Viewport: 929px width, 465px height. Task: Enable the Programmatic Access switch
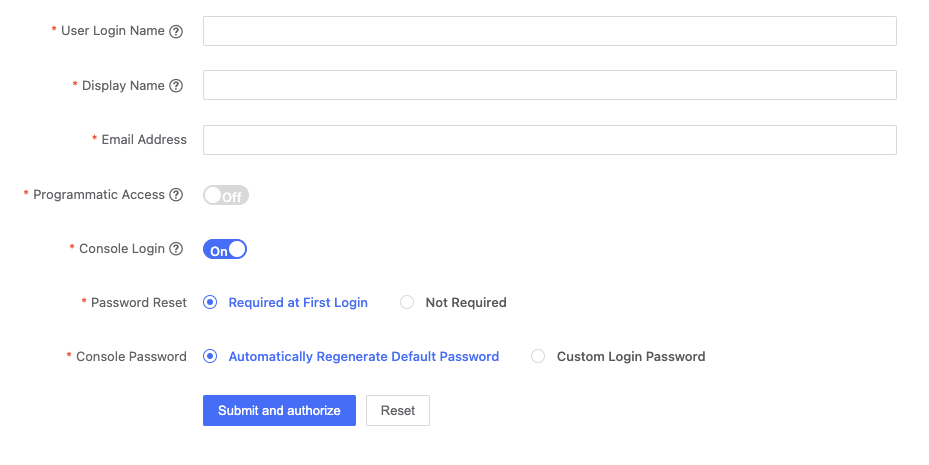225,196
